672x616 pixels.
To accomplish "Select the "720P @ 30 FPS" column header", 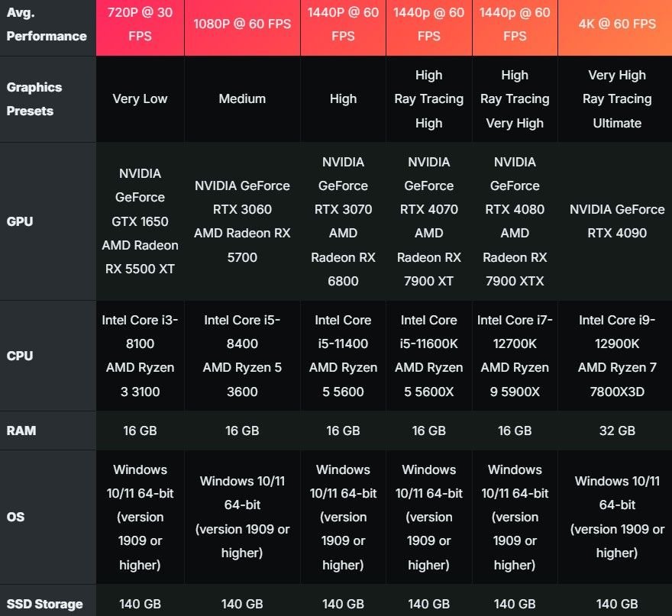I will tap(141, 27).
